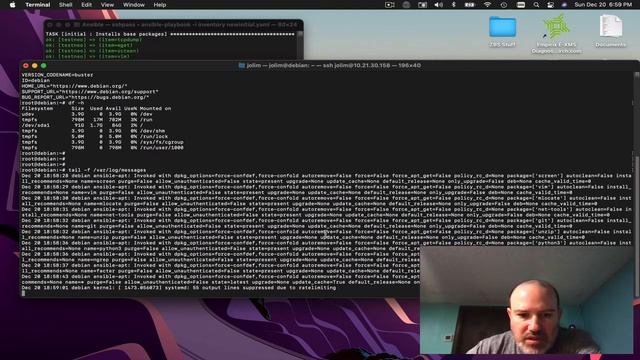Viewport: 640px width, 360px height.
Task: Select the JBS Stuff folder on desktop
Action: [x=502, y=31]
